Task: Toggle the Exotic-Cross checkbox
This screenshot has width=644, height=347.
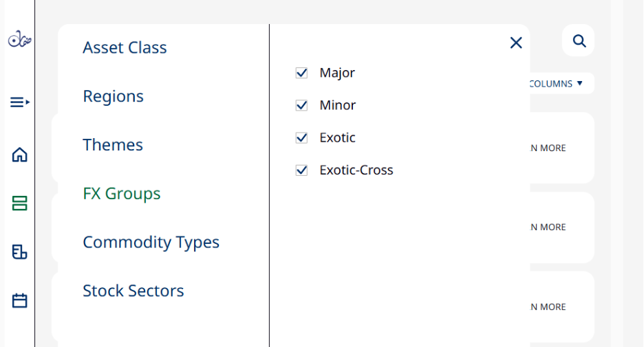Action: pyautogui.click(x=301, y=170)
